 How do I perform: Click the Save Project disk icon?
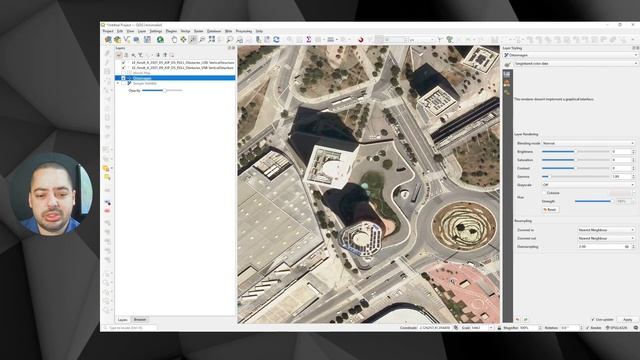147,40
